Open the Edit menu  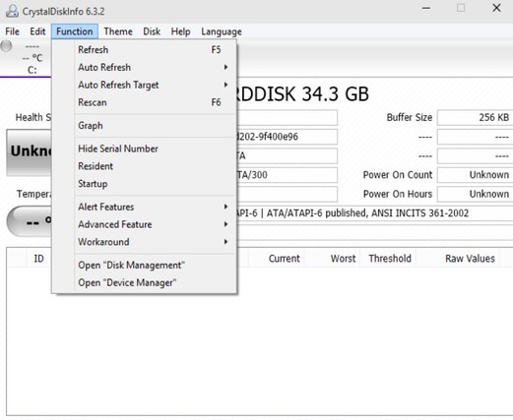click(x=37, y=31)
